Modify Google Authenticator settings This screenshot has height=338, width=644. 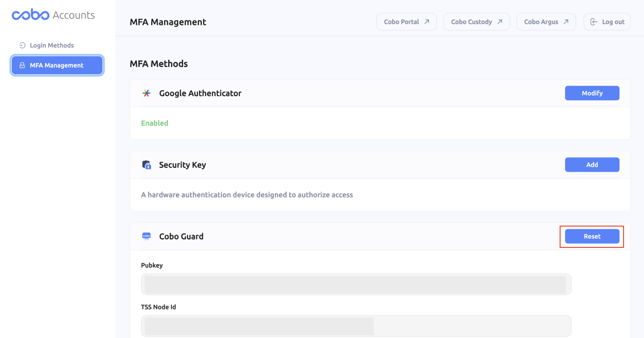coord(592,93)
